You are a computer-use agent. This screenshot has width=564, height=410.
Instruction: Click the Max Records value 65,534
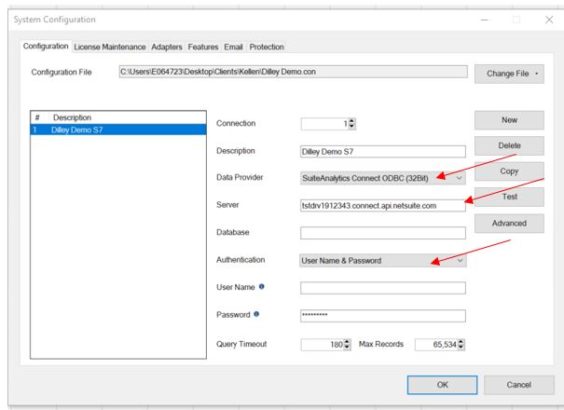[x=445, y=345]
